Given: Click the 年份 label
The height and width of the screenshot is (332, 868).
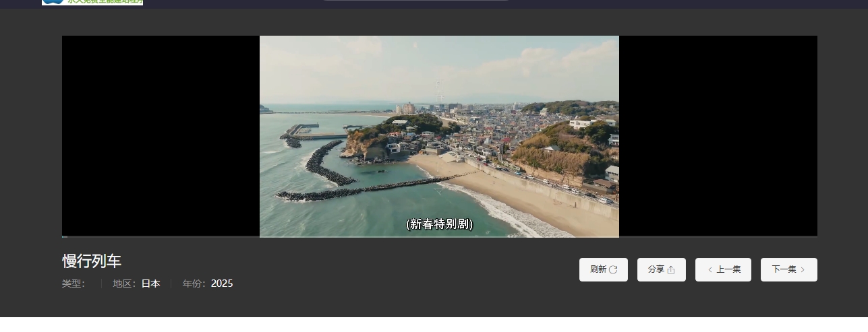Looking at the screenshot, I should click(x=196, y=284).
